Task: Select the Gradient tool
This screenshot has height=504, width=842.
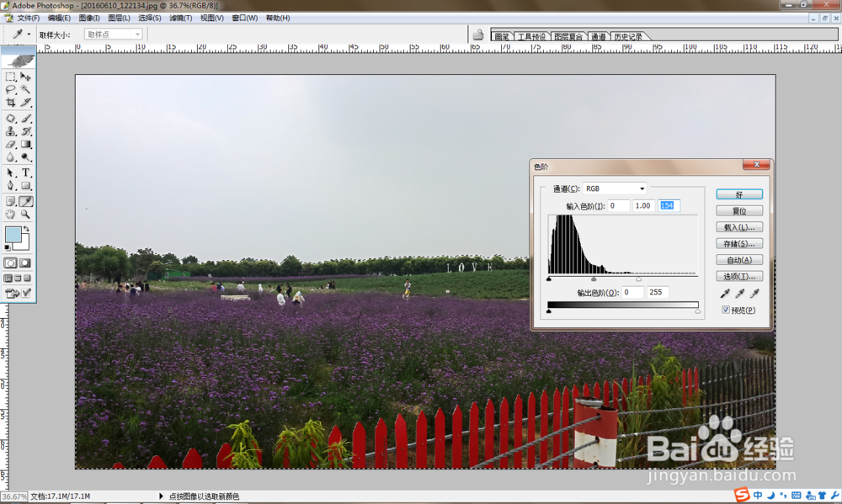Action: 25,145
